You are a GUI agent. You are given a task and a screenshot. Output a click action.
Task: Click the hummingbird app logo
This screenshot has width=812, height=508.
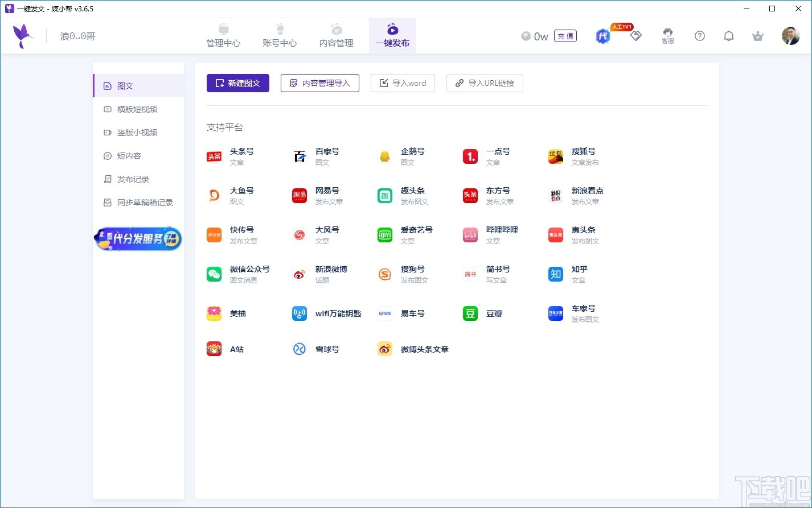click(23, 36)
